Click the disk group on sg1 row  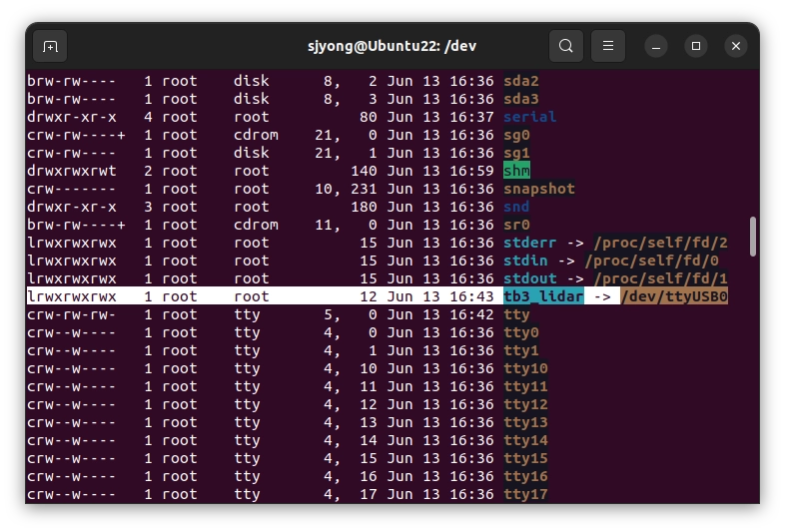coord(252,153)
